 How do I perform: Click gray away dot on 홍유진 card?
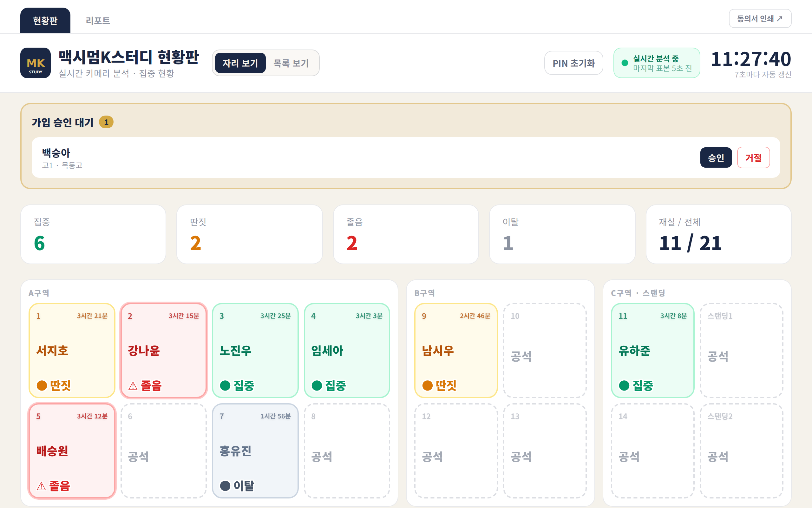click(x=225, y=486)
